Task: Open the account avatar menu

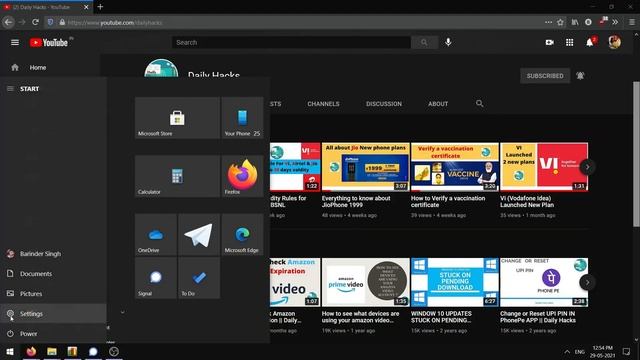Action: (614, 42)
